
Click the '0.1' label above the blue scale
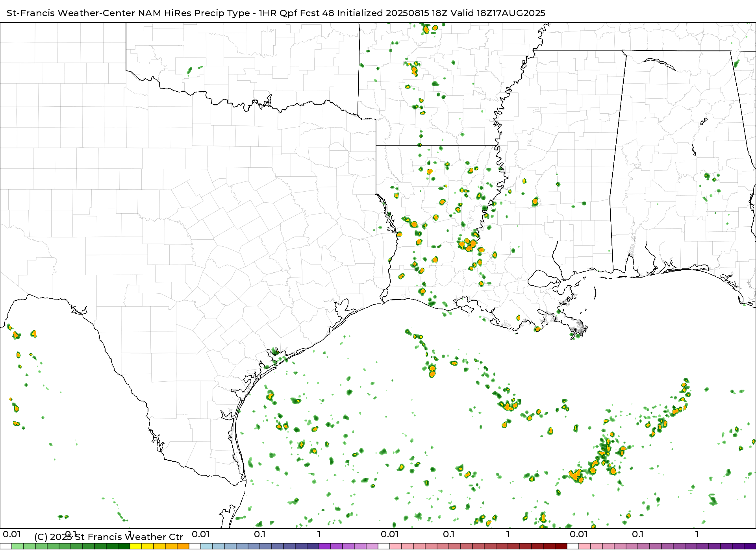[260, 534]
